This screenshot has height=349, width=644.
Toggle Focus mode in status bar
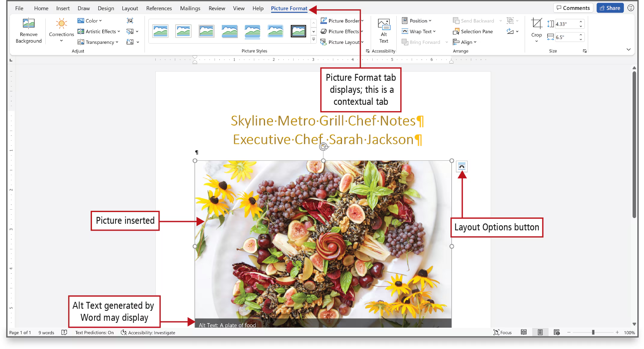tap(502, 332)
